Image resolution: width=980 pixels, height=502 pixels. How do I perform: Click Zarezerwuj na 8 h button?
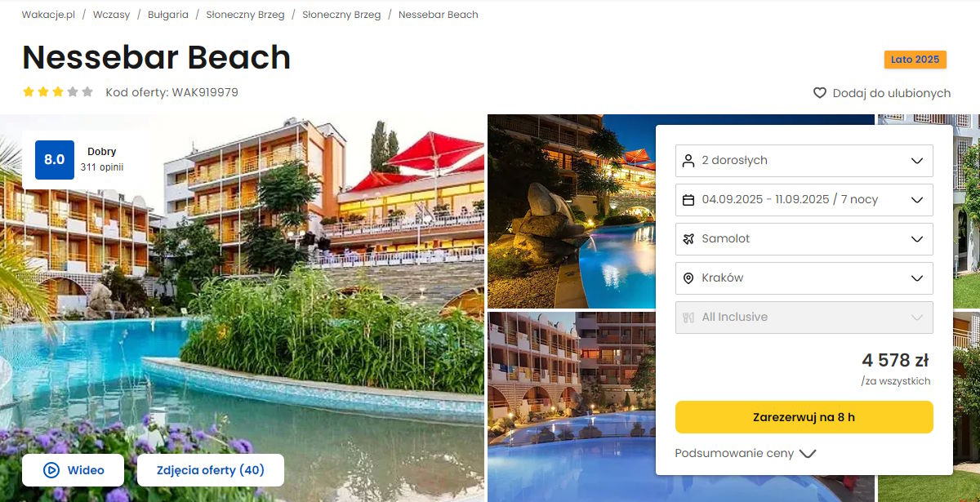pyautogui.click(x=804, y=417)
